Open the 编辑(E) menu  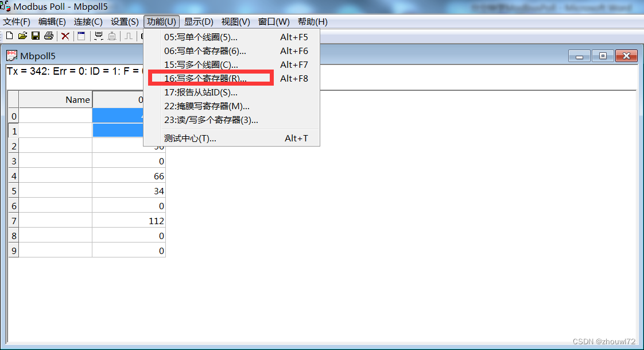point(52,22)
